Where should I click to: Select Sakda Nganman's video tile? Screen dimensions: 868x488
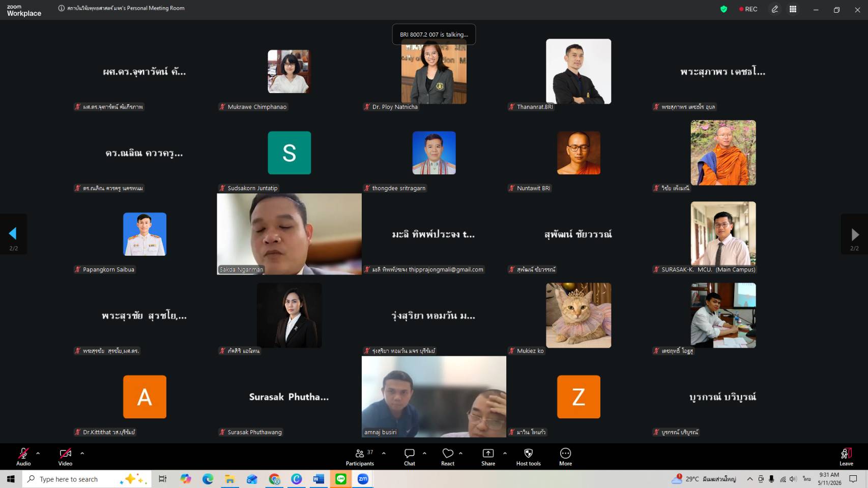click(289, 234)
